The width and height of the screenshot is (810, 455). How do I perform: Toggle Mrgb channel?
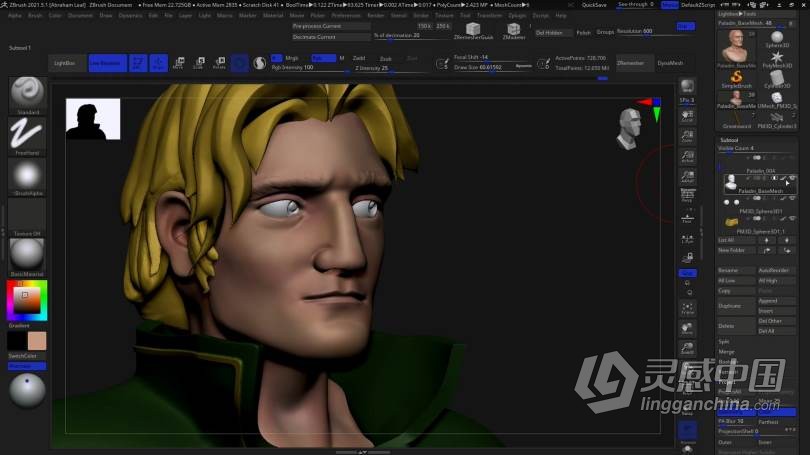click(x=292, y=58)
